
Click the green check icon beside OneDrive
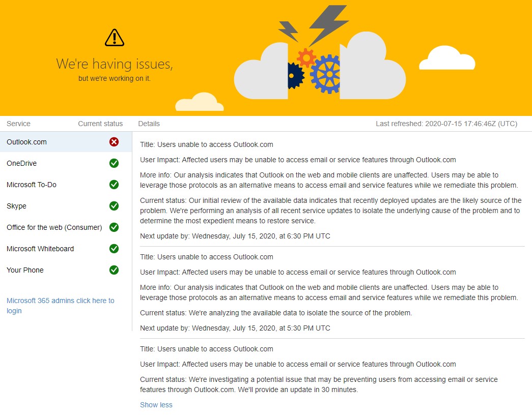(x=114, y=163)
